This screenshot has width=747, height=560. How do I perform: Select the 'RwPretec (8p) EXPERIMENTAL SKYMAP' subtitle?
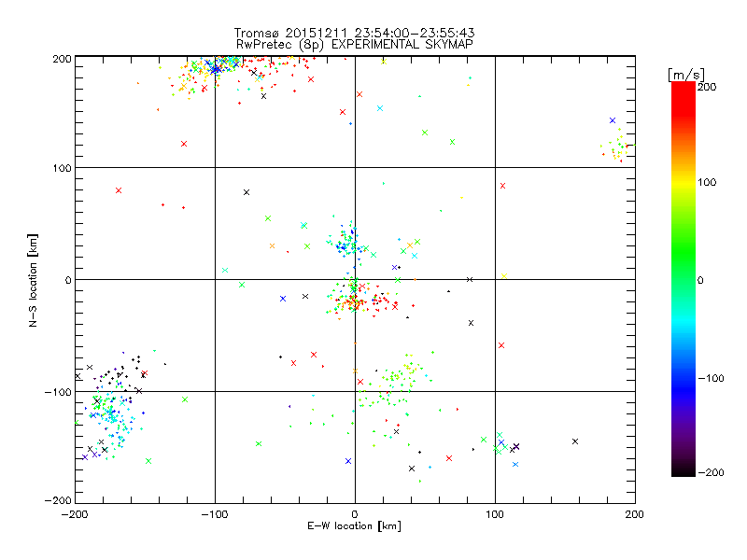click(x=355, y=44)
